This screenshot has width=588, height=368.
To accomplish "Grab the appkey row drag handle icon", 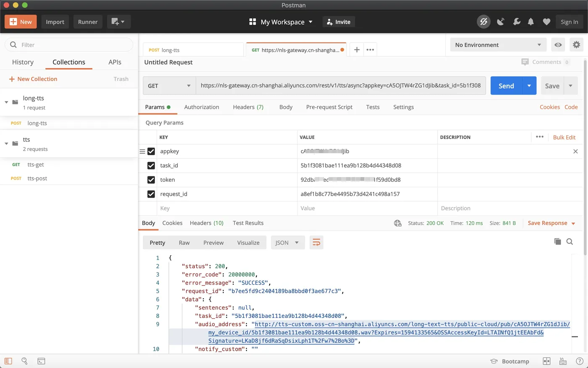I will click(142, 151).
